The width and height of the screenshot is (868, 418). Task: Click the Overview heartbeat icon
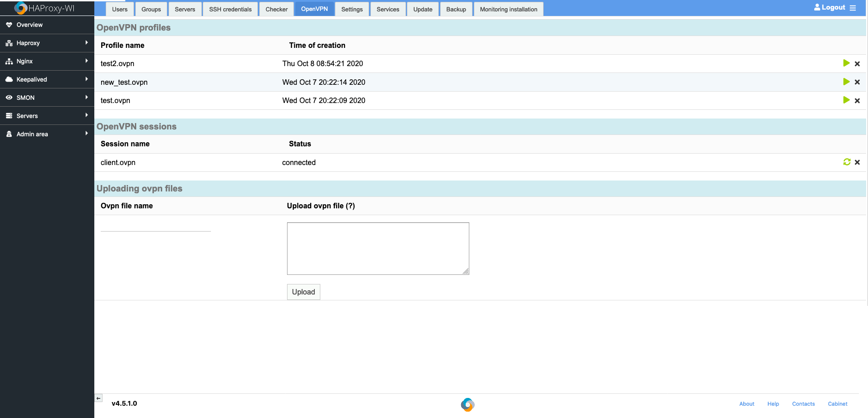(x=9, y=25)
